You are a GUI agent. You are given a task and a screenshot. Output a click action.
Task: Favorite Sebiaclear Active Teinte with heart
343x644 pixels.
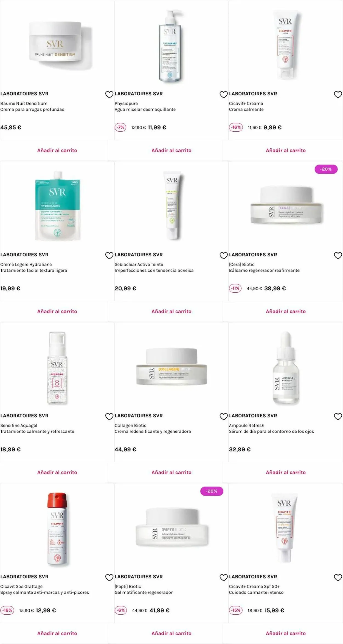click(224, 256)
